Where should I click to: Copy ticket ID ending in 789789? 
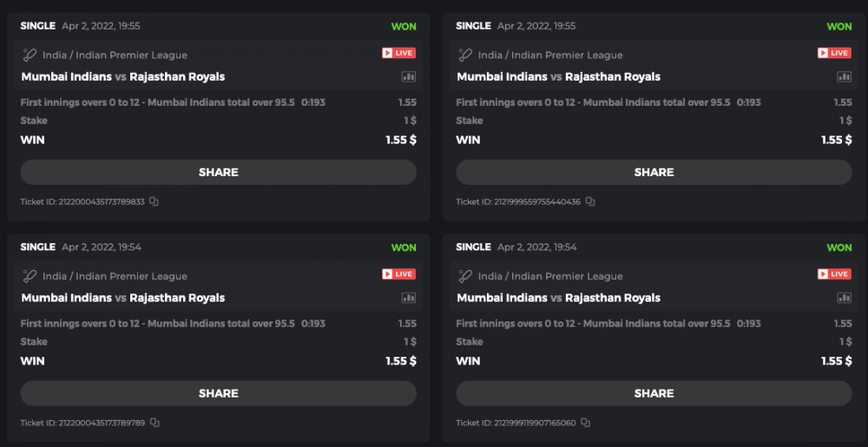click(x=154, y=423)
